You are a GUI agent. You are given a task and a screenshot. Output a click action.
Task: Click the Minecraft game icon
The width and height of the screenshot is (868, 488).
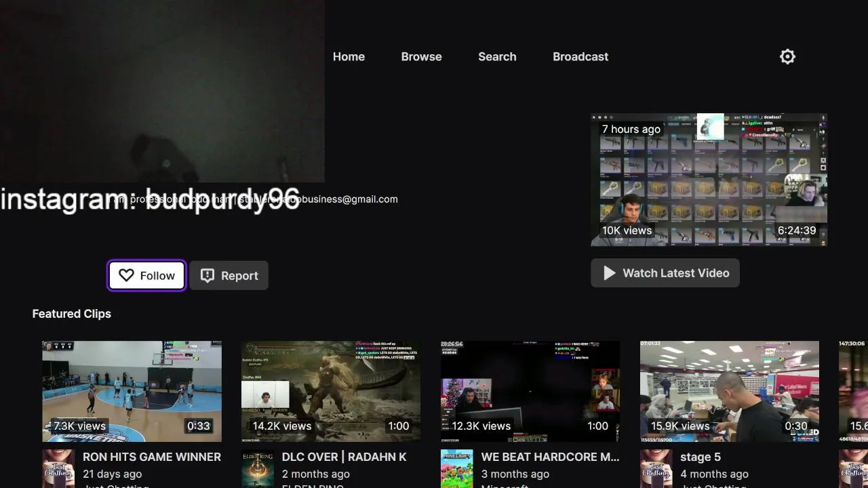click(x=457, y=468)
